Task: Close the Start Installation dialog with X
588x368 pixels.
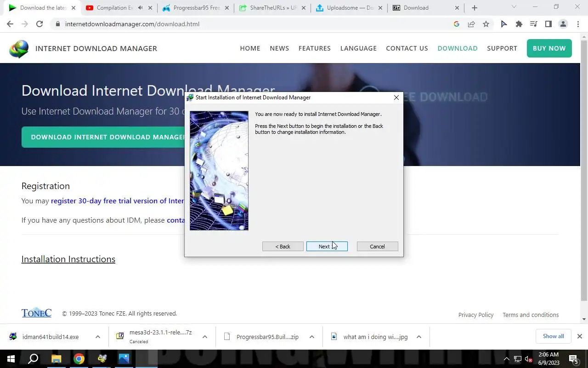Action: pyautogui.click(x=396, y=98)
